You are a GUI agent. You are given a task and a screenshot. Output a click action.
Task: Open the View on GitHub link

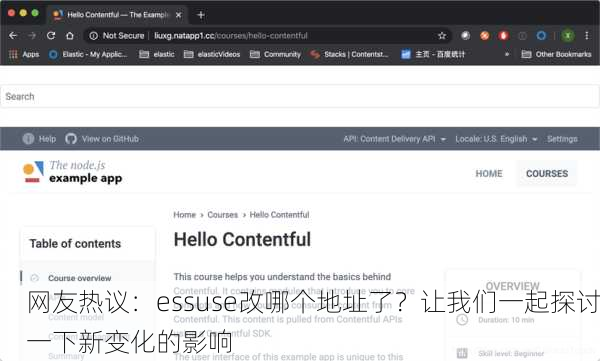[110, 139]
